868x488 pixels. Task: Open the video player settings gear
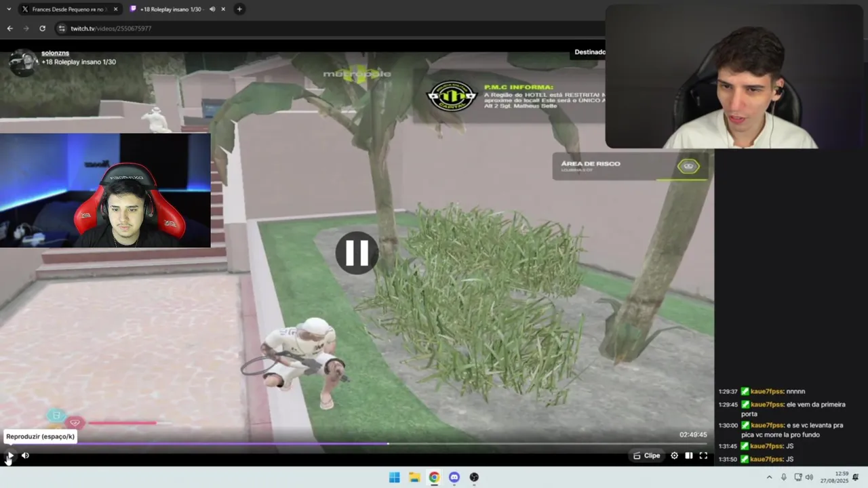[674, 455]
